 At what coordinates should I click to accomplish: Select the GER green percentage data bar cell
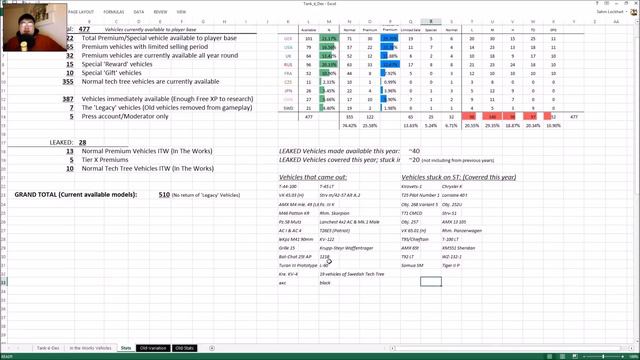(329, 38)
